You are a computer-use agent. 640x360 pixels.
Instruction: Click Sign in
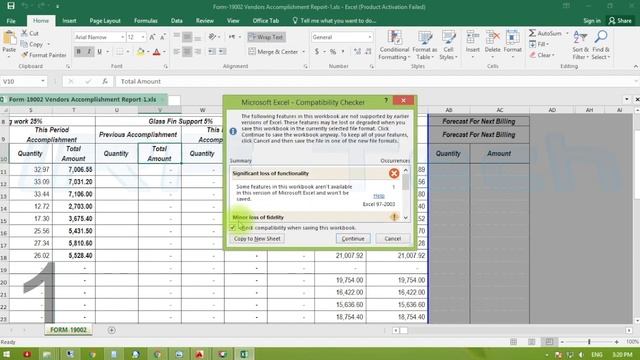click(591, 21)
